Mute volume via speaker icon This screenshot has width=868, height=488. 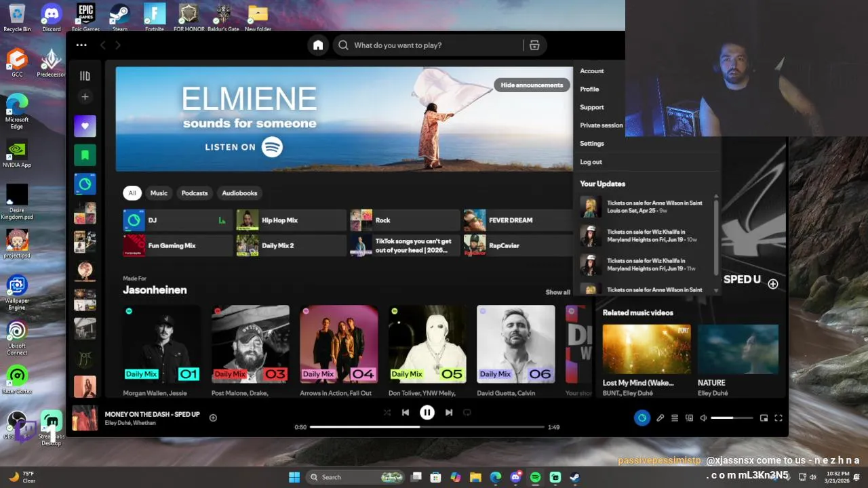(x=703, y=418)
